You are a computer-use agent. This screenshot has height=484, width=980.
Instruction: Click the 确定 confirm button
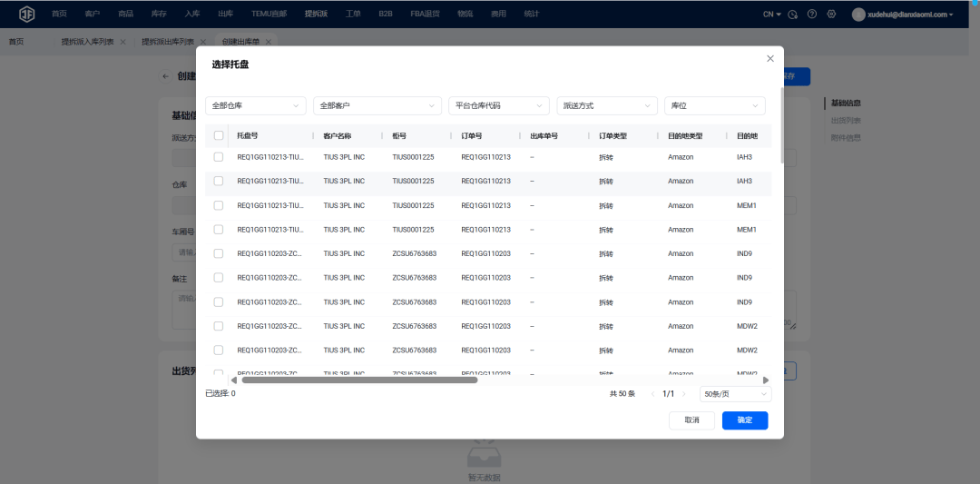[745, 420]
